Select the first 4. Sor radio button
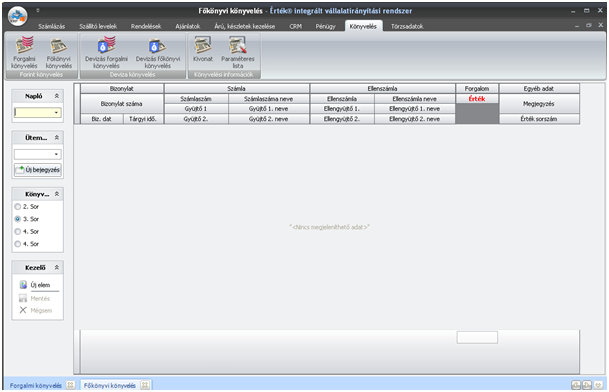The image size is (609, 392). (17, 232)
